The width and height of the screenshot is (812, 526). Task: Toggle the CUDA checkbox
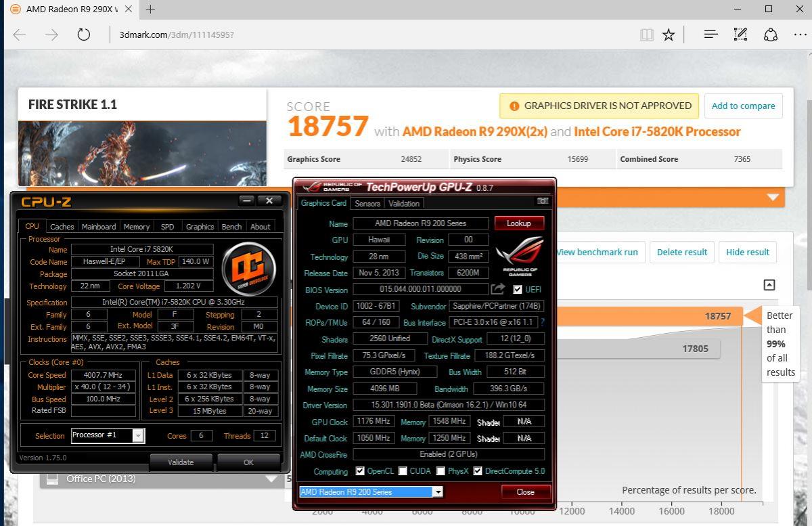click(403, 471)
